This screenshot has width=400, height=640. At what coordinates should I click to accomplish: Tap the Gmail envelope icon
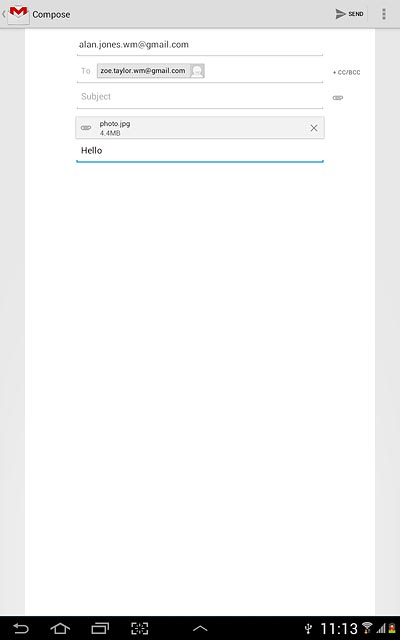18,14
